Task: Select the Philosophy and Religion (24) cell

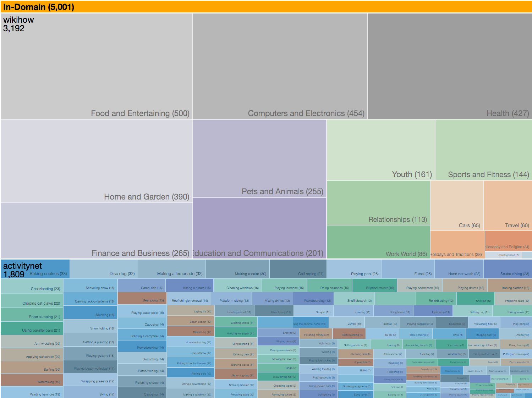Action: 508,241
